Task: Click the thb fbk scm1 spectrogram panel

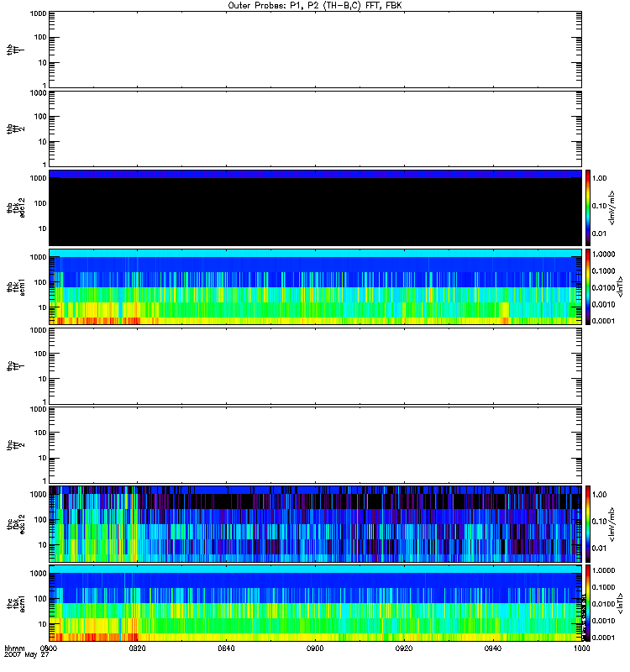Action: (x=315, y=286)
